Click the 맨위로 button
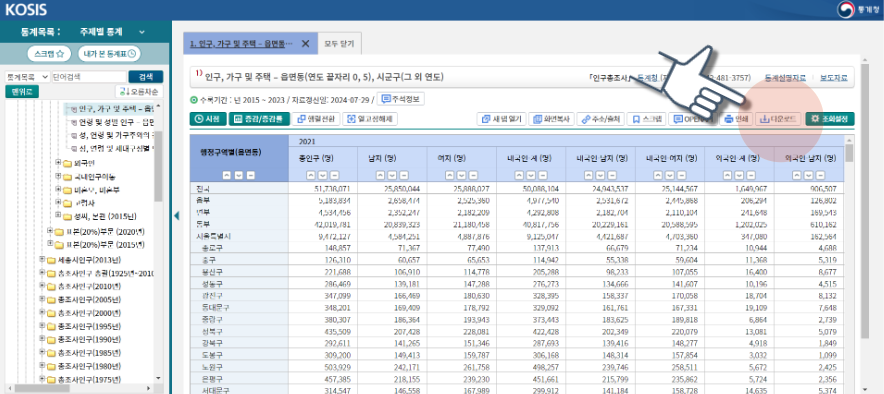 point(22,91)
